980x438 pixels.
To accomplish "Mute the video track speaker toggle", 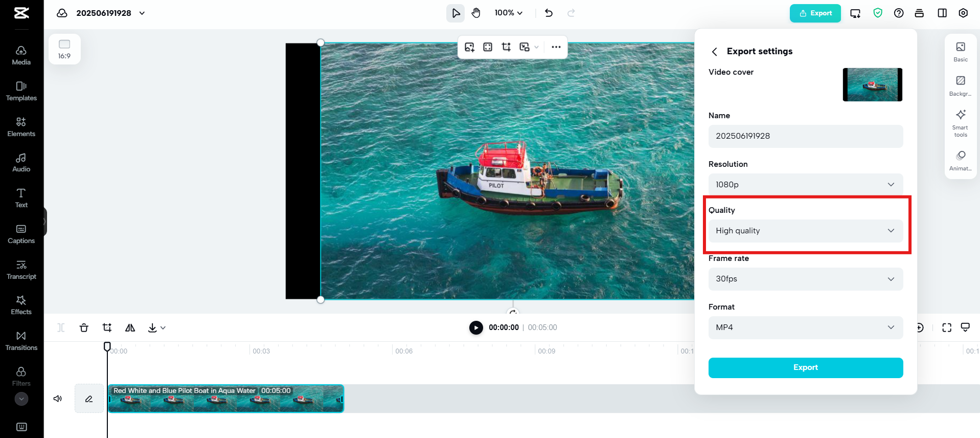I will [x=58, y=399].
